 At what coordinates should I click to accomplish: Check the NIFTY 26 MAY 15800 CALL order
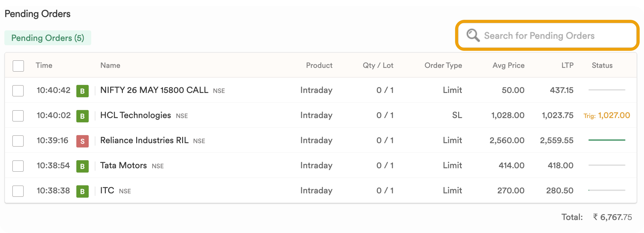(x=18, y=91)
